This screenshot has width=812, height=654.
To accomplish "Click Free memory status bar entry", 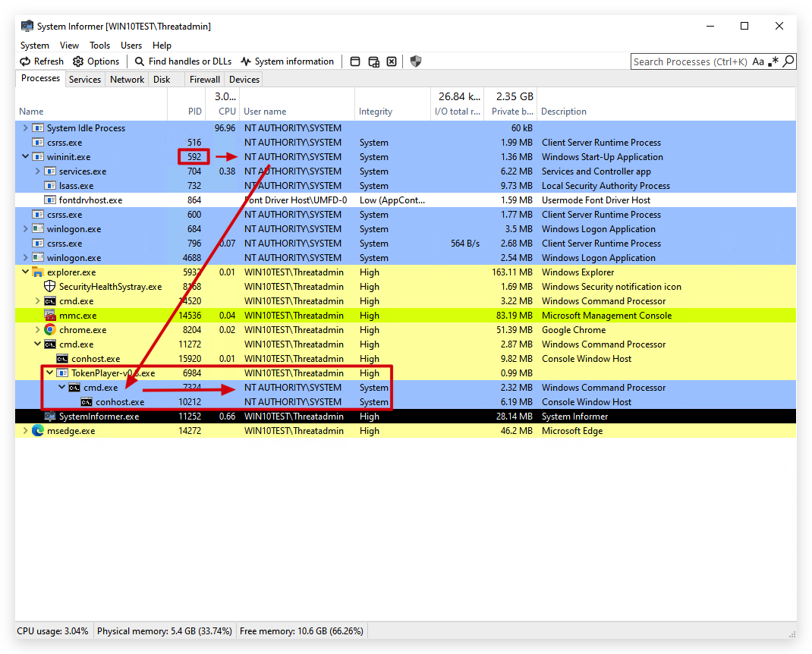I will coord(301,630).
